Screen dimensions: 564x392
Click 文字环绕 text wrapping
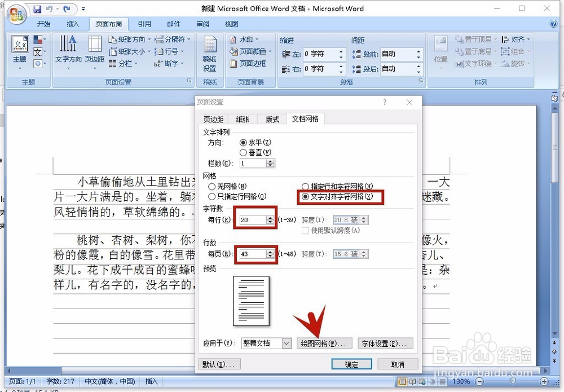click(x=474, y=64)
